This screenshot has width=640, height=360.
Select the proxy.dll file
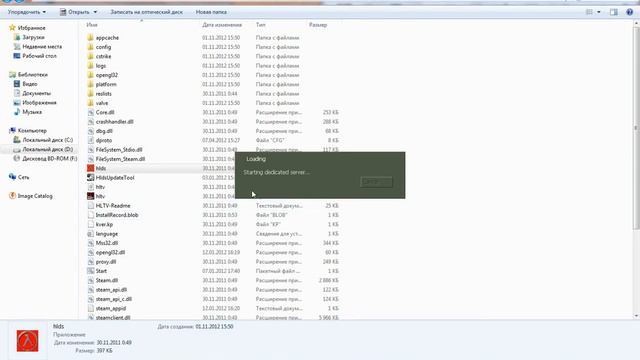click(x=106, y=262)
